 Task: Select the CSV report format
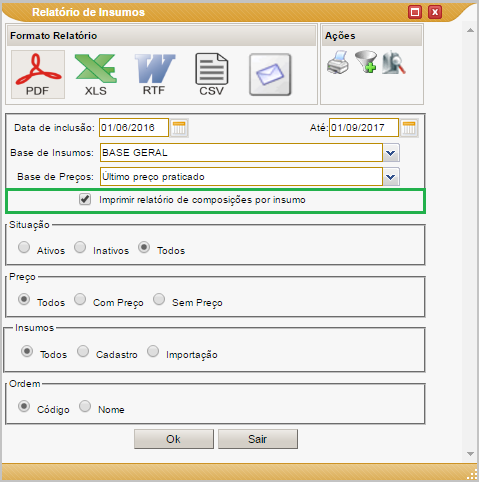[x=212, y=75]
